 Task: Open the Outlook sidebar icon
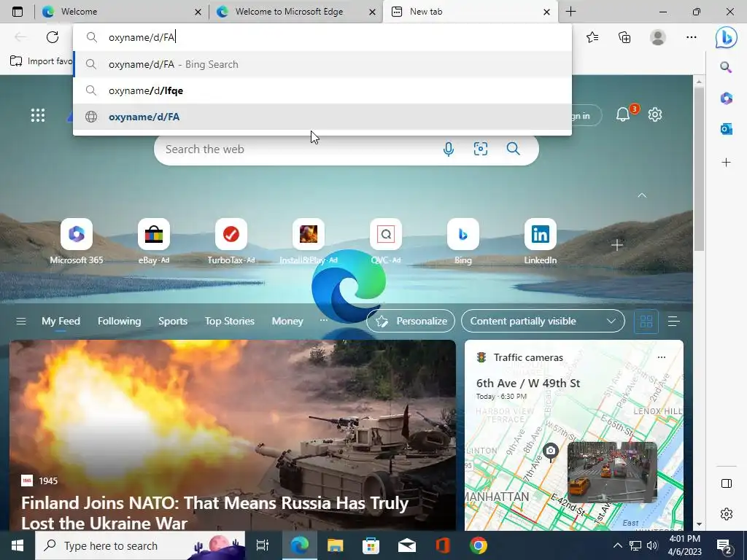click(726, 128)
